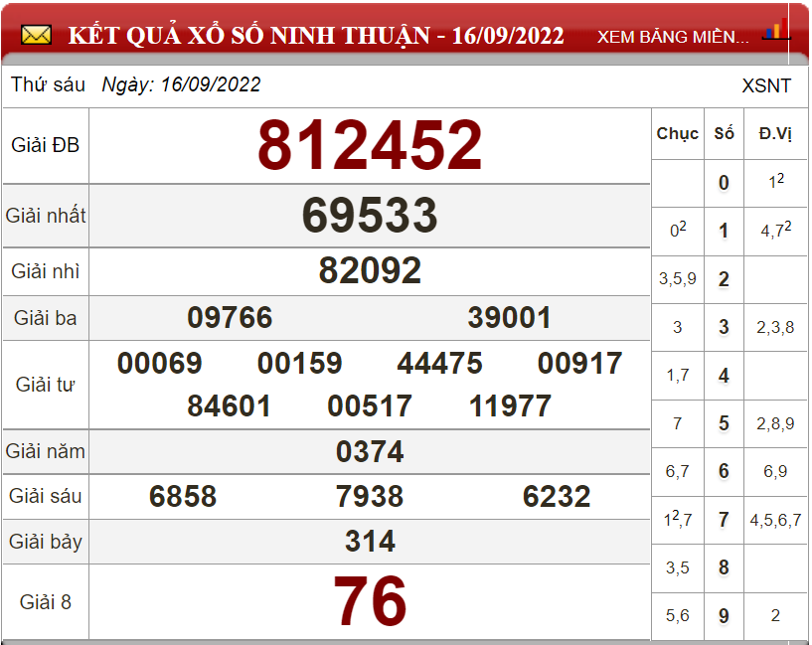The height and width of the screenshot is (645, 812).
Task: Open the XEM BẢNG MIỀN link
Action: tap(673, 38)
